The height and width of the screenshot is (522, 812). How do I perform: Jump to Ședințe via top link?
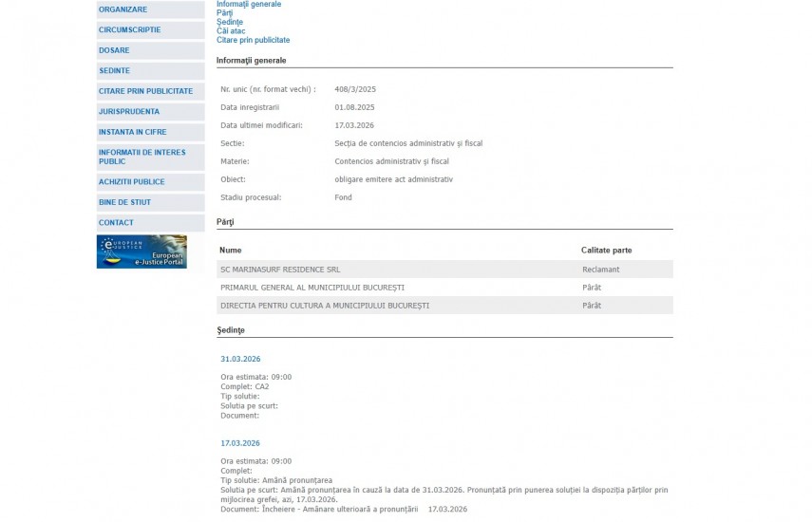click(x=230, y=22)
